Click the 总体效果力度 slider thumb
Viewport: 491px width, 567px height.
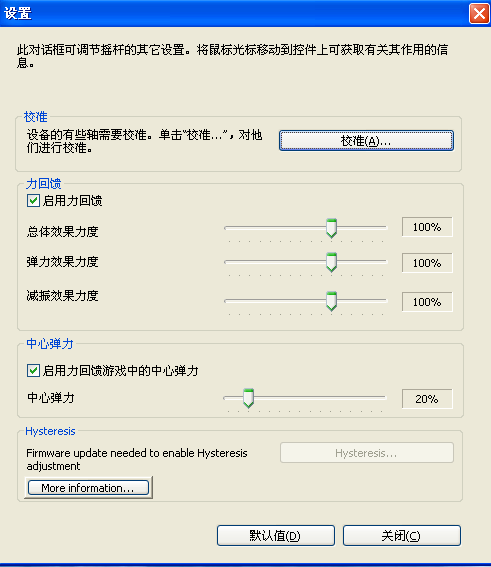point(331,228)
